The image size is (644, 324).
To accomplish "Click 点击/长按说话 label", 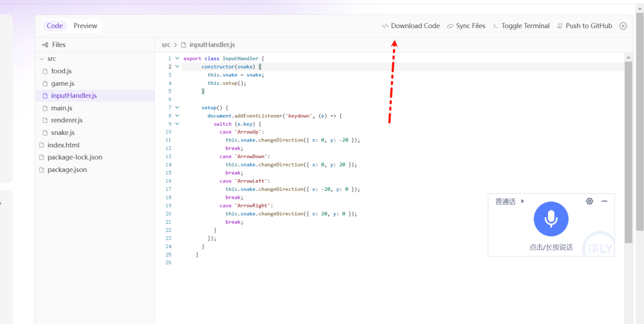I will coord(551,248).
